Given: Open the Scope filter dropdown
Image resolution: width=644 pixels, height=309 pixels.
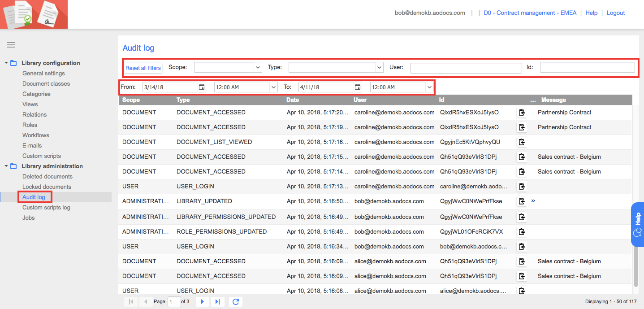Looking at the screenshot, I should [258, 67].
